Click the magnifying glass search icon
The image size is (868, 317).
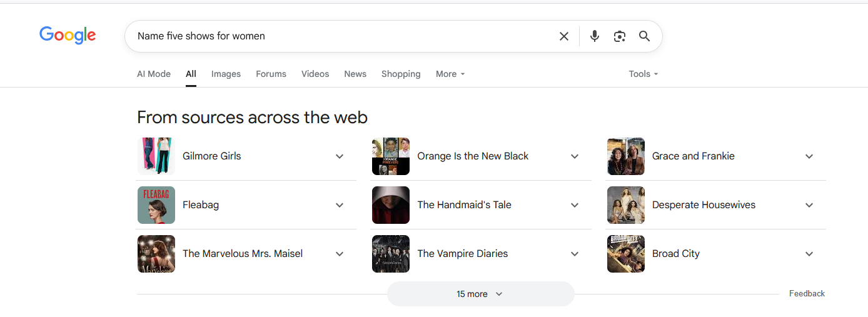tap(644, 36)
